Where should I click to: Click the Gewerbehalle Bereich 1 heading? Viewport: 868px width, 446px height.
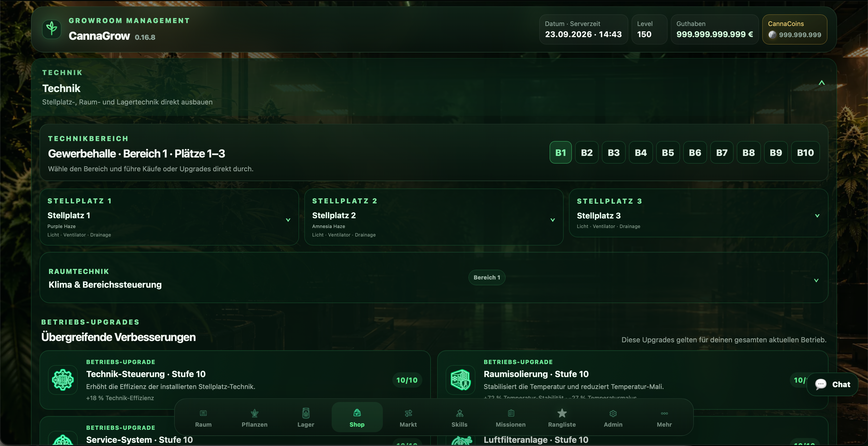137,153
